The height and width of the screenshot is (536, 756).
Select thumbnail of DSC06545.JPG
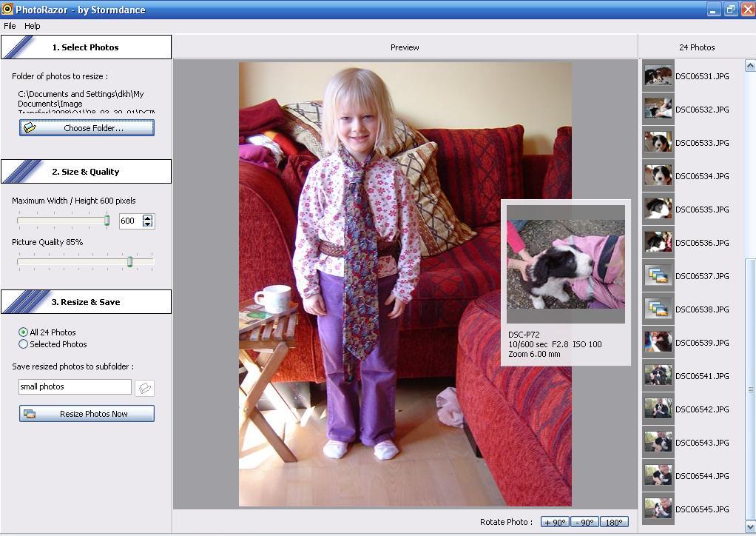pos(658,509)
